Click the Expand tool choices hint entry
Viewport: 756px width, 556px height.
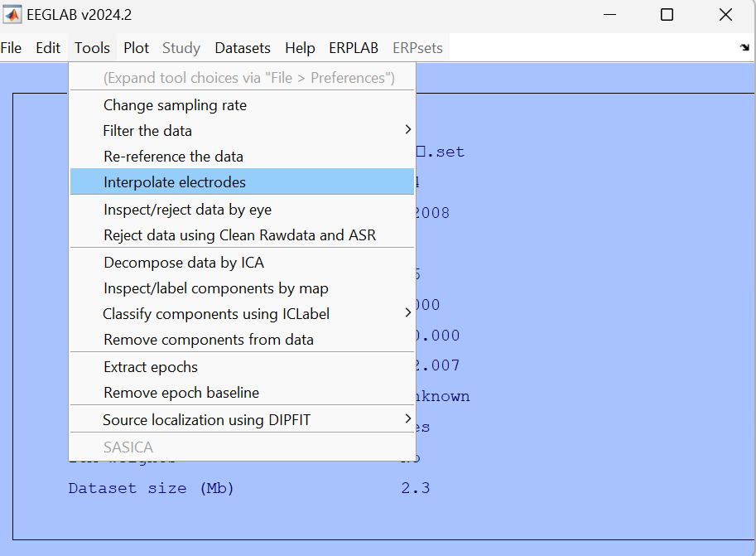(x=242, y=78)
